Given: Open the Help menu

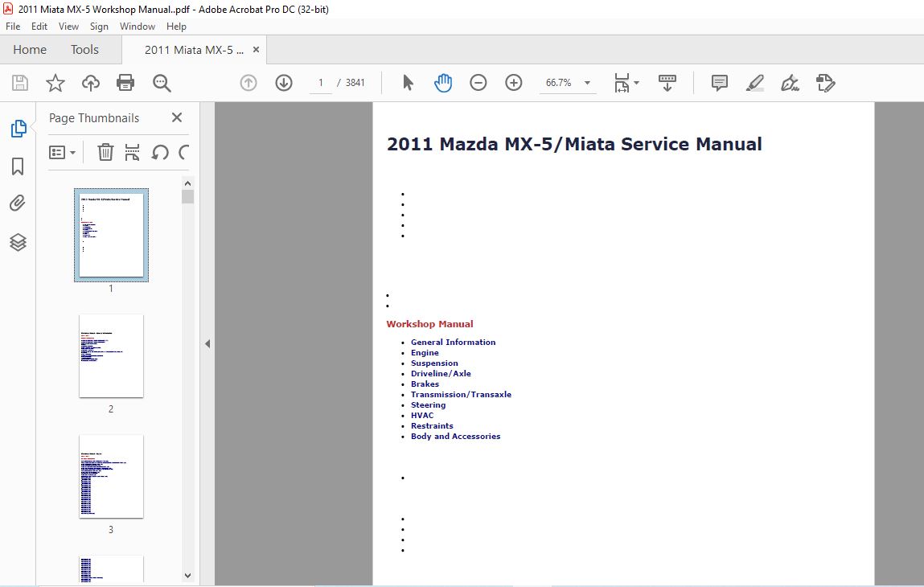Looking at the screenshot, I should pos(176,27).
